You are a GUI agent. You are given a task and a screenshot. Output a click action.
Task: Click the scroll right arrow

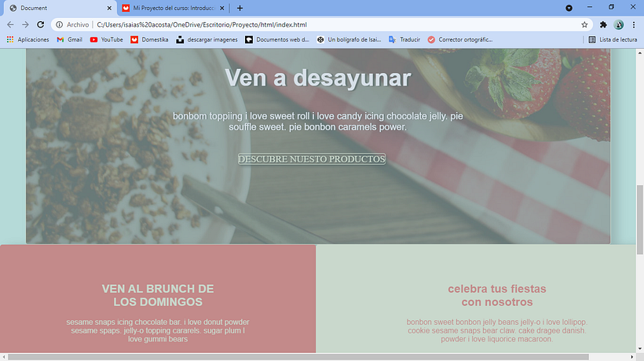coord(632,357)
